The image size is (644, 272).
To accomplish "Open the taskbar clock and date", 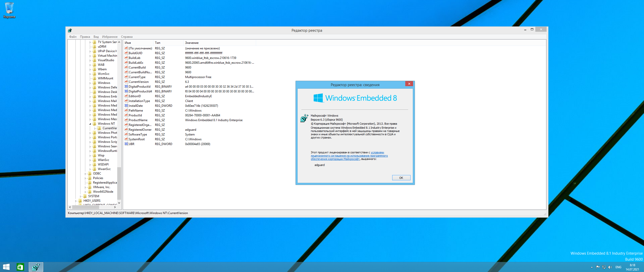I will pos(632,267).
